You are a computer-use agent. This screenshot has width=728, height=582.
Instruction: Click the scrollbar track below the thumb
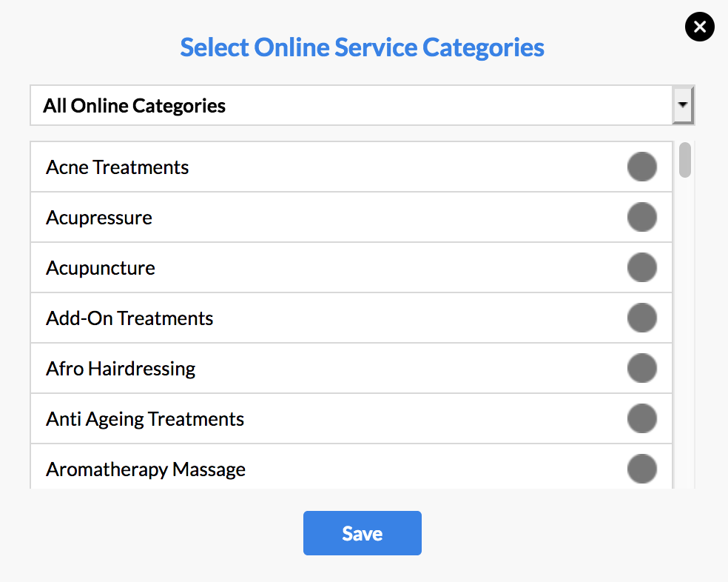pyautogui.click(x=685, y=333)
